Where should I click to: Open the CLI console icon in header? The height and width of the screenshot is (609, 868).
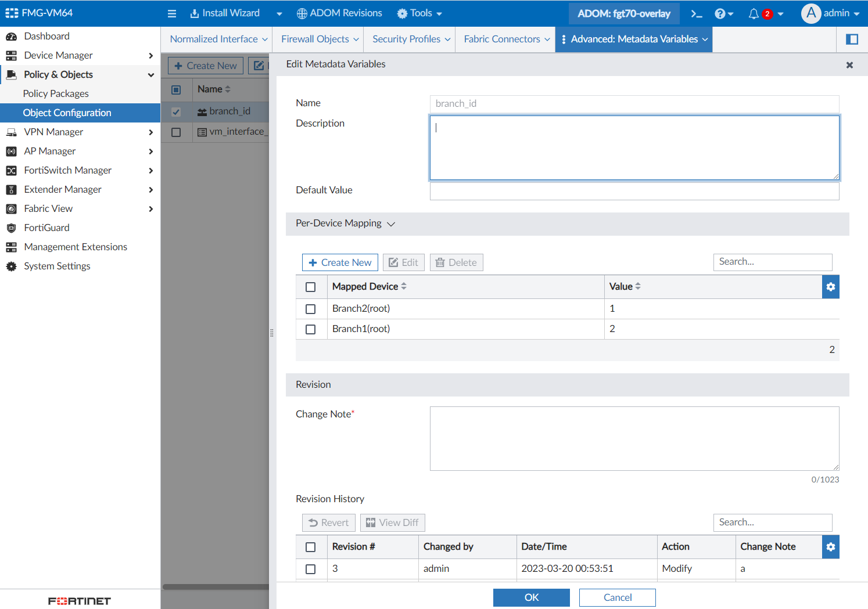(696, 14)
